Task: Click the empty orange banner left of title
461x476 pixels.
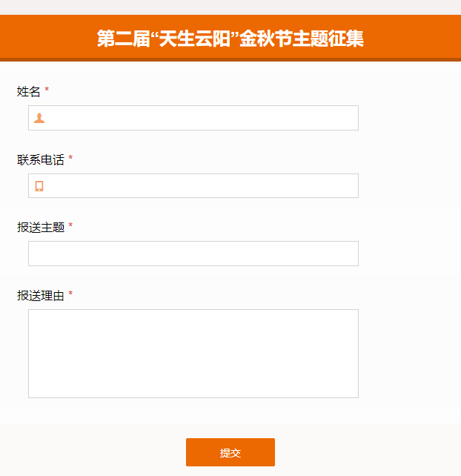Action: pyautogui.click(x=44, y=37)
